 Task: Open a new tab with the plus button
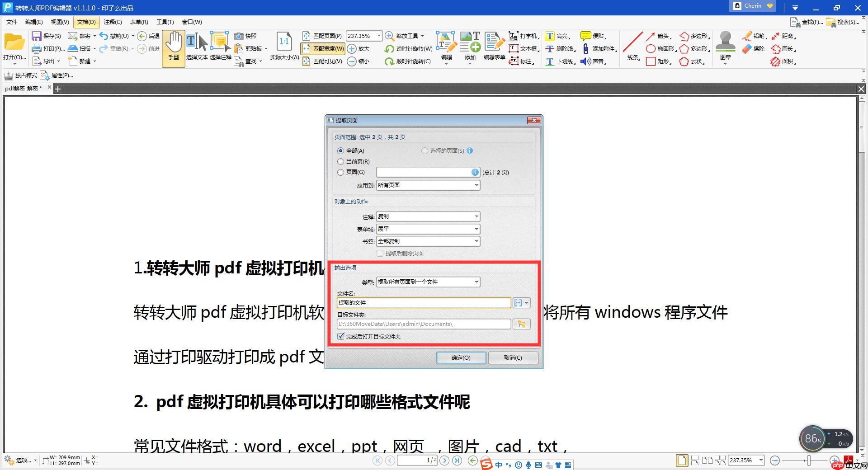click(57, 89)
